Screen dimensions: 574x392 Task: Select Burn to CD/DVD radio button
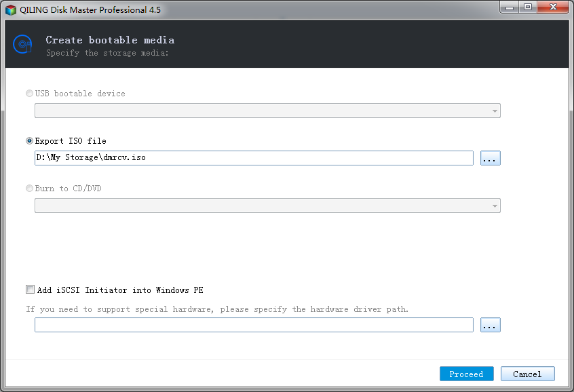click(x=29, y=188)
